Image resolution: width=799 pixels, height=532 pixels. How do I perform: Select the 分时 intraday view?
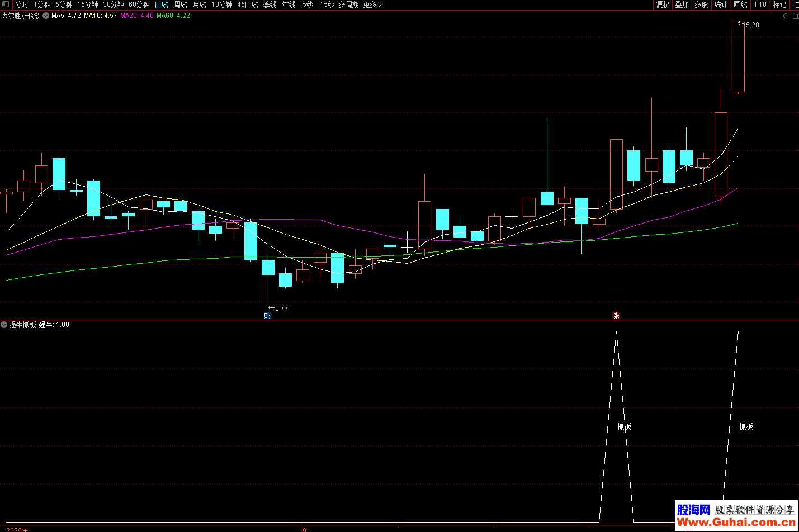pos(21,4)
